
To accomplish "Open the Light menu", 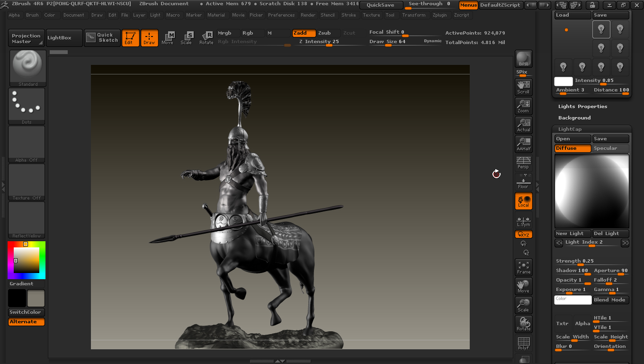I will (x=155, y=15).
